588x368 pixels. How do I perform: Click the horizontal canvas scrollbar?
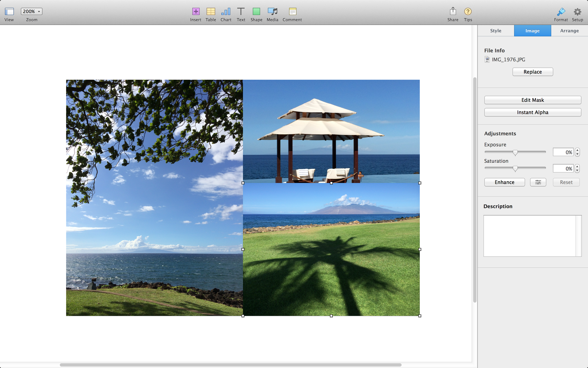pos(230,365)
